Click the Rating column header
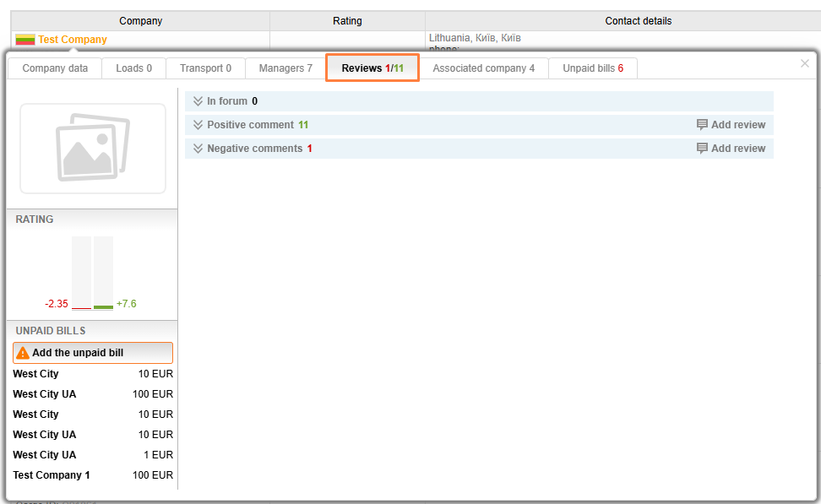The width and height of the screenshot is (821, 504). tap(347, 21)
